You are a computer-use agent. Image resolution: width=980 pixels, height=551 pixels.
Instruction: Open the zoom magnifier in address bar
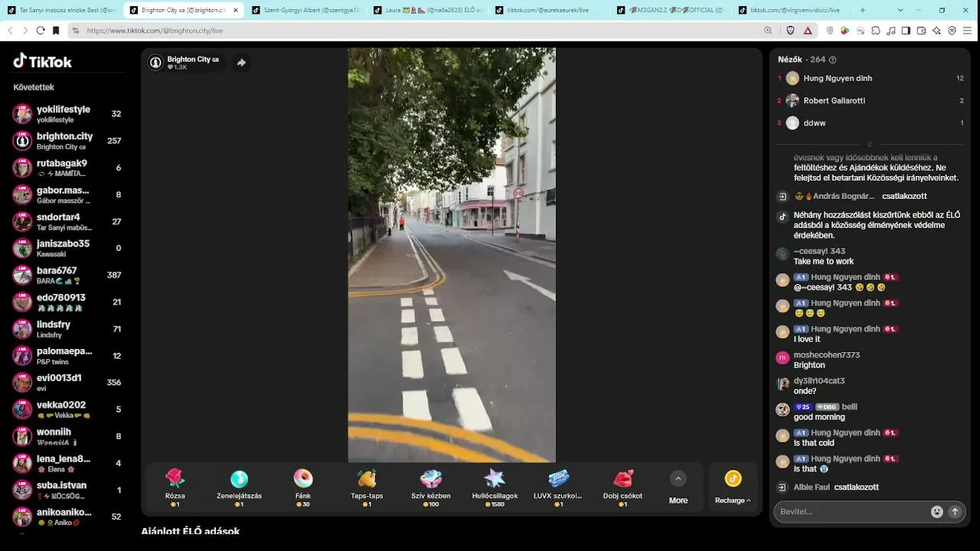point(768,31)
